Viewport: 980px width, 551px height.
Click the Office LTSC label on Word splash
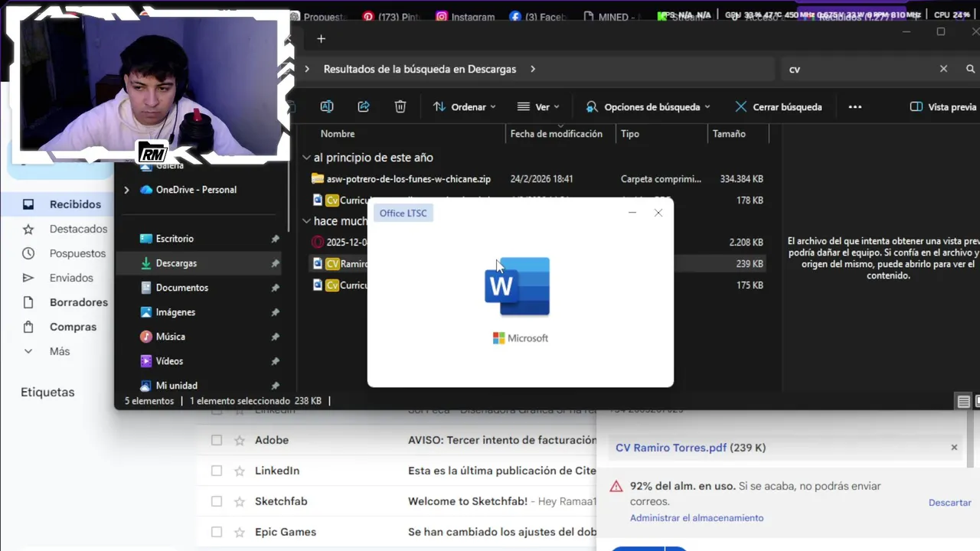coord(403,214)
